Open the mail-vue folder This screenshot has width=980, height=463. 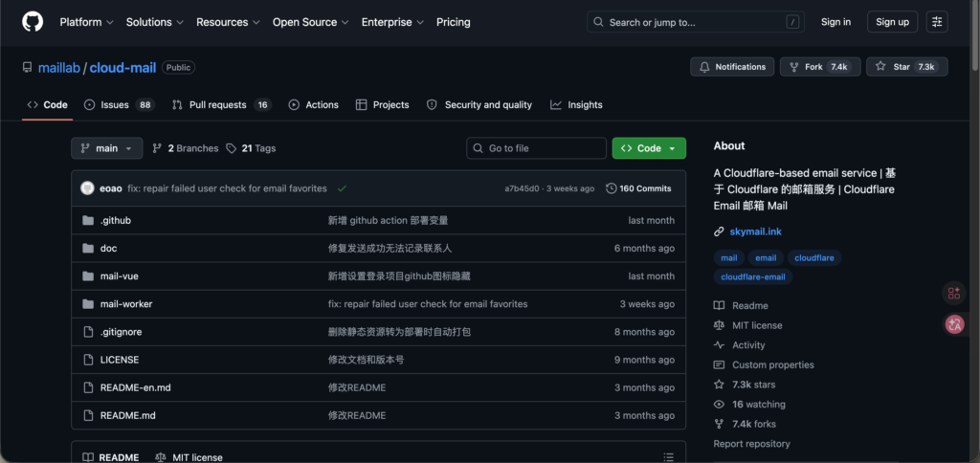point(120,276)
